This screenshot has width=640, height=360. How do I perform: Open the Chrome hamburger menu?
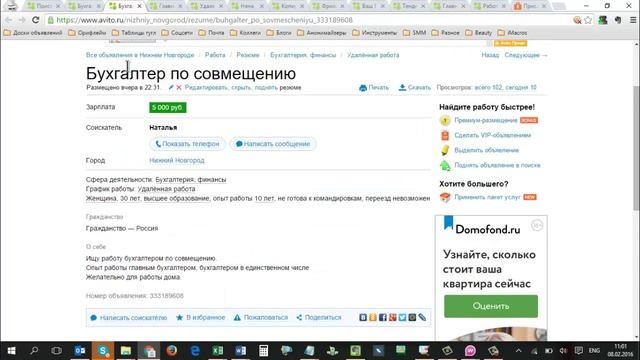(x=633, y=20)
